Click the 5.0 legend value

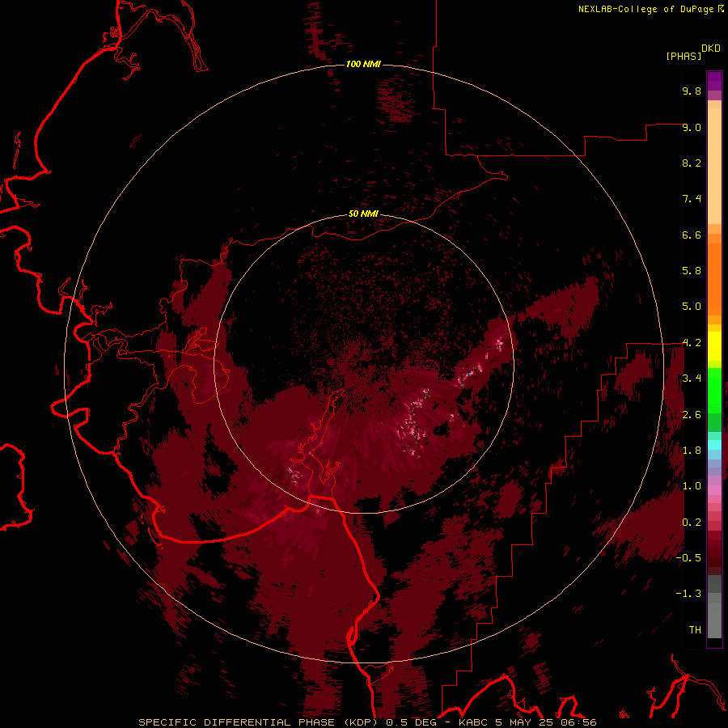692,307
